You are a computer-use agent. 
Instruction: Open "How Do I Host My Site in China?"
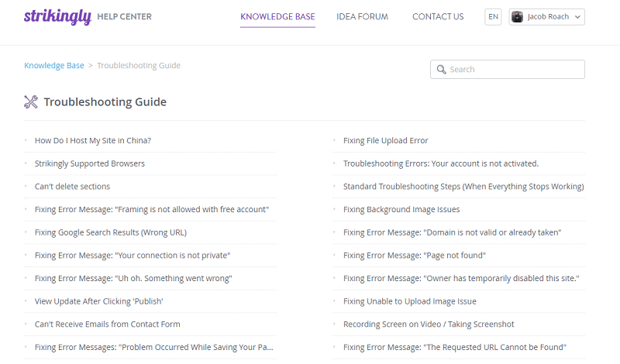[x=93, y=140]
